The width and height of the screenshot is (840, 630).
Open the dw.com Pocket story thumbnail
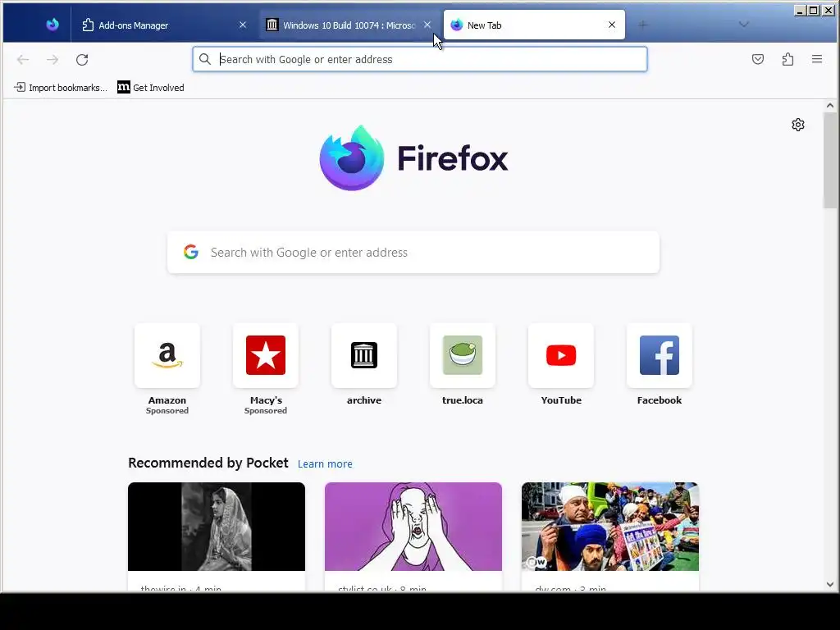(610, 527)
